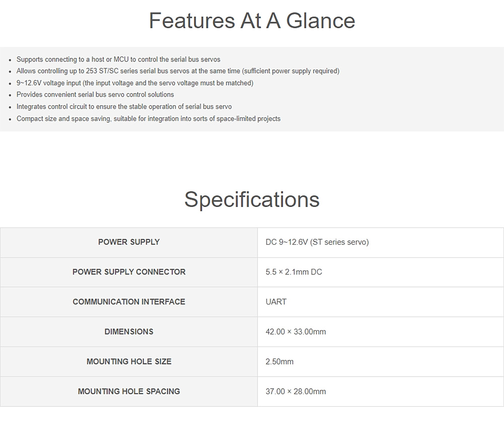Click the 'Compact size and space saving' bullet

[148, 119]
